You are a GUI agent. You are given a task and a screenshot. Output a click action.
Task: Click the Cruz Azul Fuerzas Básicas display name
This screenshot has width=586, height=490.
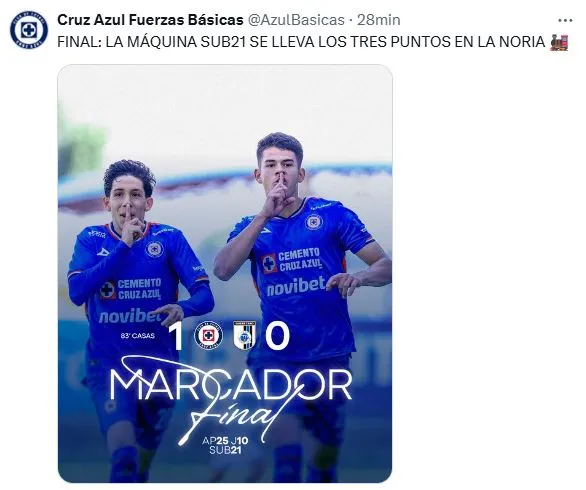click(x=150, y=20)
